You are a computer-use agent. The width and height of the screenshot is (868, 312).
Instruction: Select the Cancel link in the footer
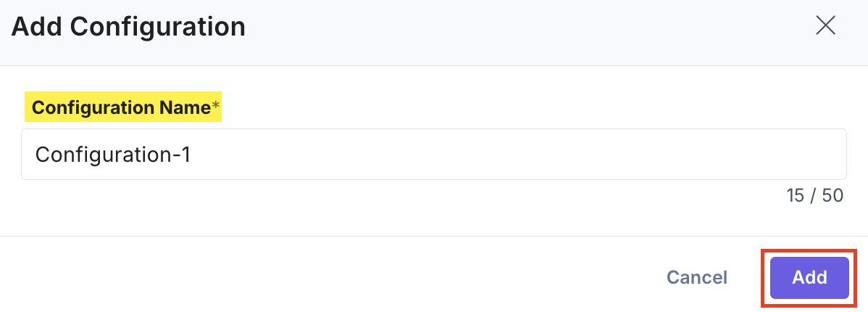pyautogui.click(x=696, y=277)
